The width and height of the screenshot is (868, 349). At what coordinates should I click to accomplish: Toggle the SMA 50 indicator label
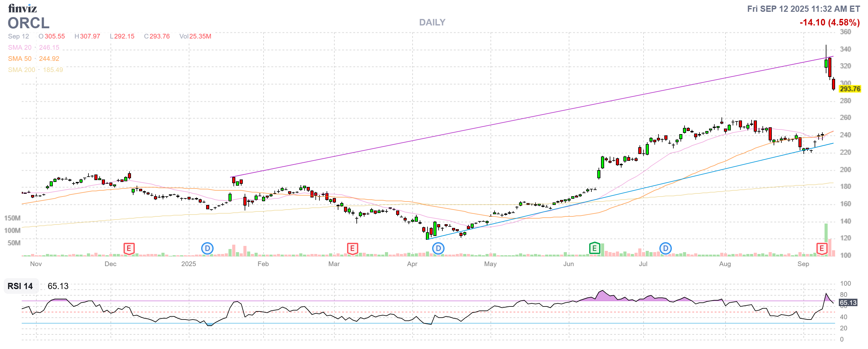click(20, 59)
